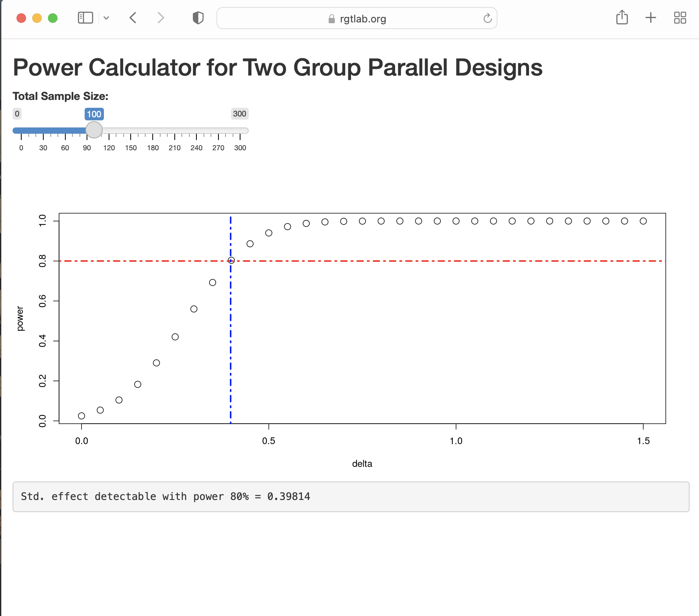Open the privacy report shield icon
Image resolution: width=699 pixels, height=616 pixels.
[x=198, y=18]
